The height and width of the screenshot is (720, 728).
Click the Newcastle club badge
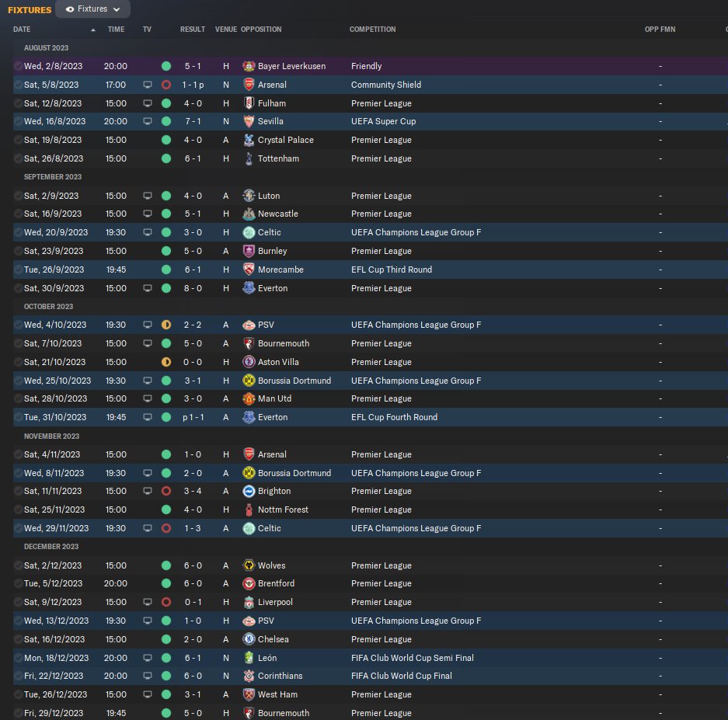(249, 214)
